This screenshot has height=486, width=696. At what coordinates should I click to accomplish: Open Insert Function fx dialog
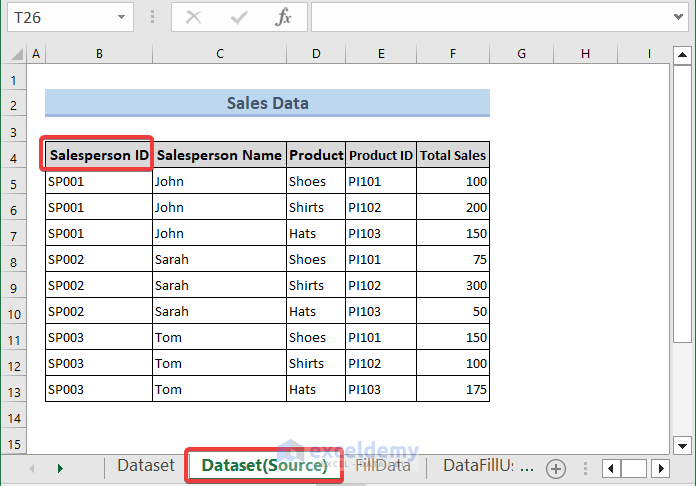[x=284, y=17]
